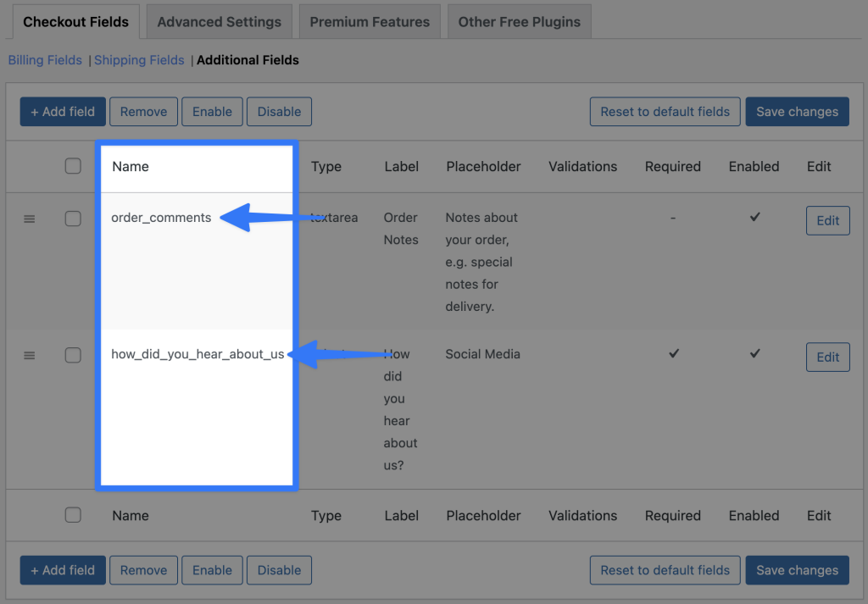868x604 pixels.
Task: Go to the Other Free Plugins tab
Action: pyautogui.click(x=519, y=21)
